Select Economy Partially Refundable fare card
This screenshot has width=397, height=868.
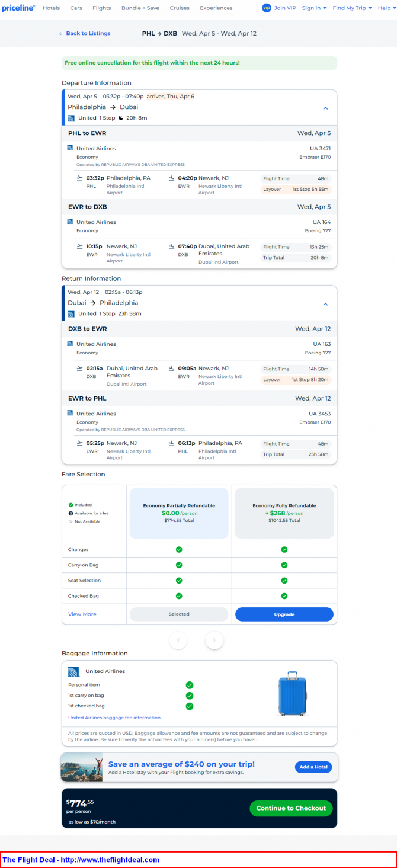(x=179, y=513)
